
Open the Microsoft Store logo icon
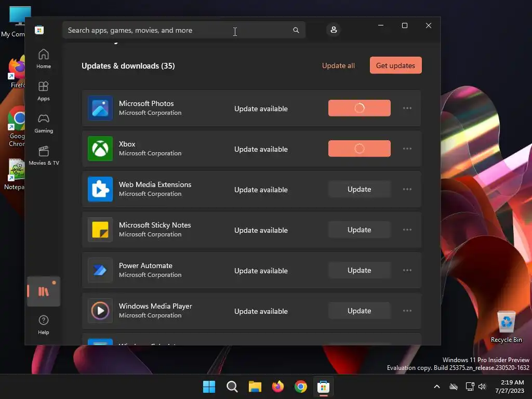[39, 30]
